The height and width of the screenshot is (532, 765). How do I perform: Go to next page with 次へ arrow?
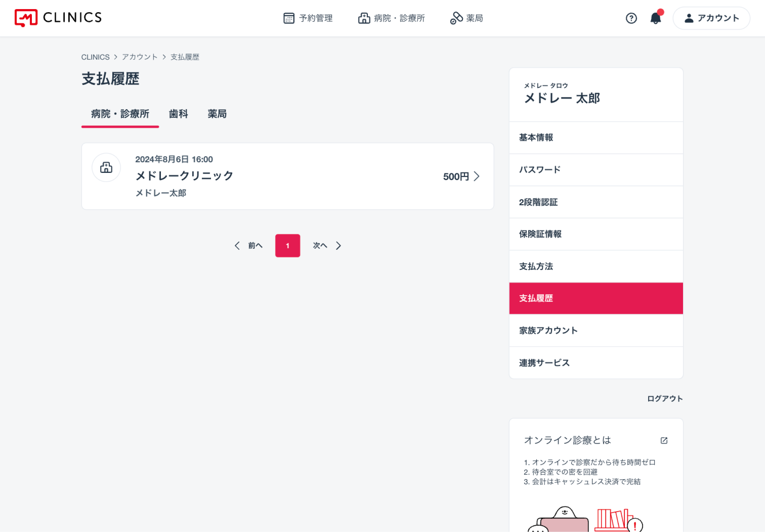338,246
